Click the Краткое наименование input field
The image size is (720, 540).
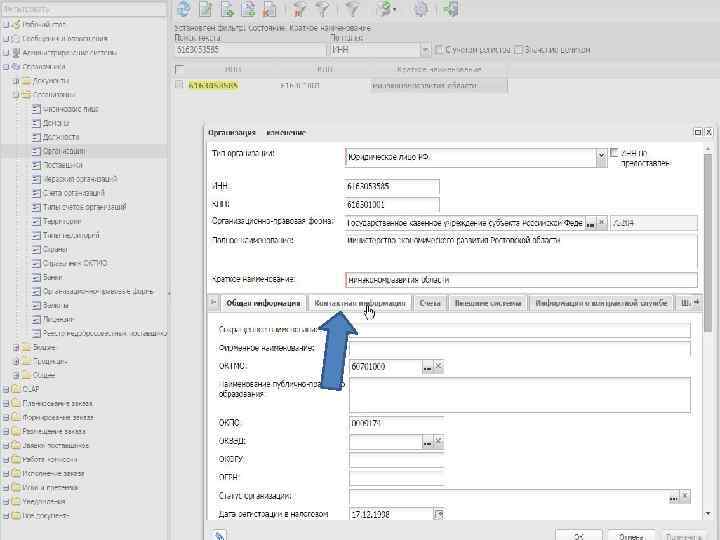coord(521,280)
